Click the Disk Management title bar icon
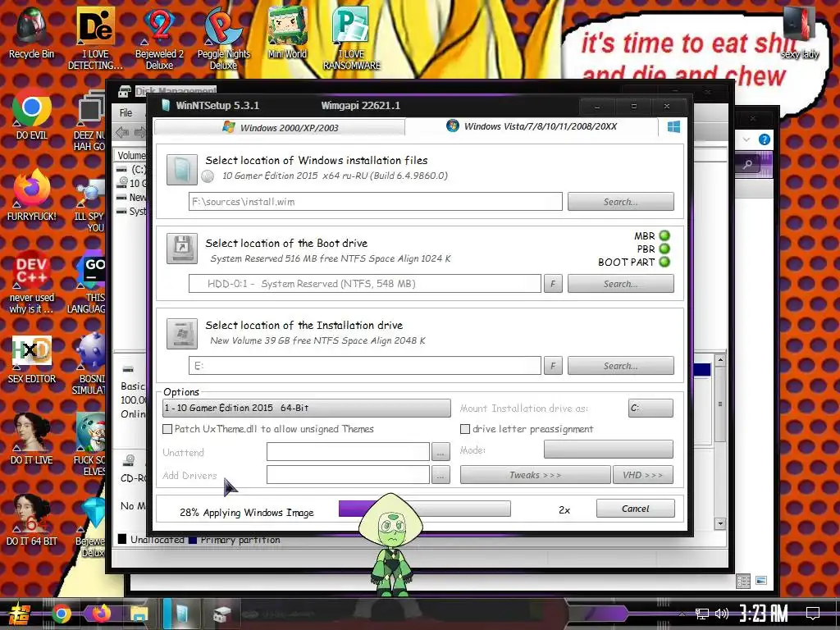 pyautogui.click(x=125, y=91)
